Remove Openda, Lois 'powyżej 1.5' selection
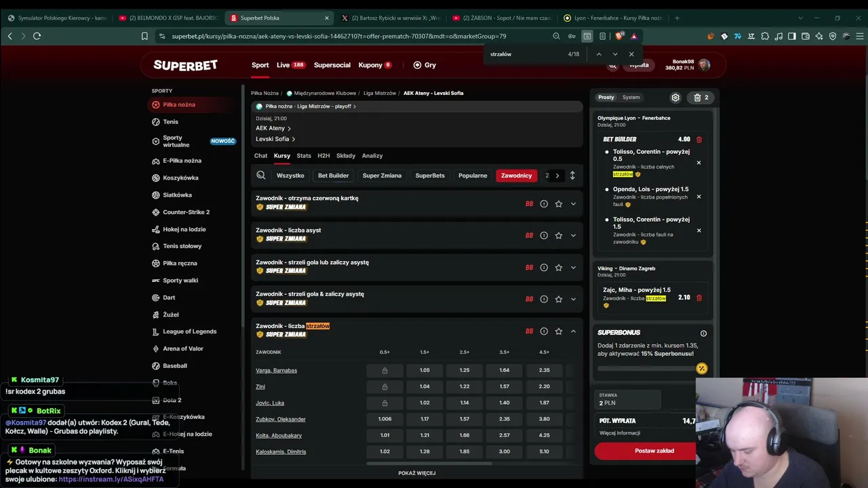The height and width of the screenshot is (488, 868). click(x=698, y=197)
